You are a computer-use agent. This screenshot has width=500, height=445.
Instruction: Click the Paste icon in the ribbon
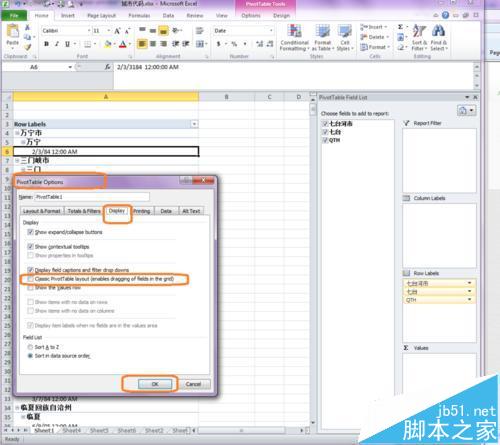(13, 32)
